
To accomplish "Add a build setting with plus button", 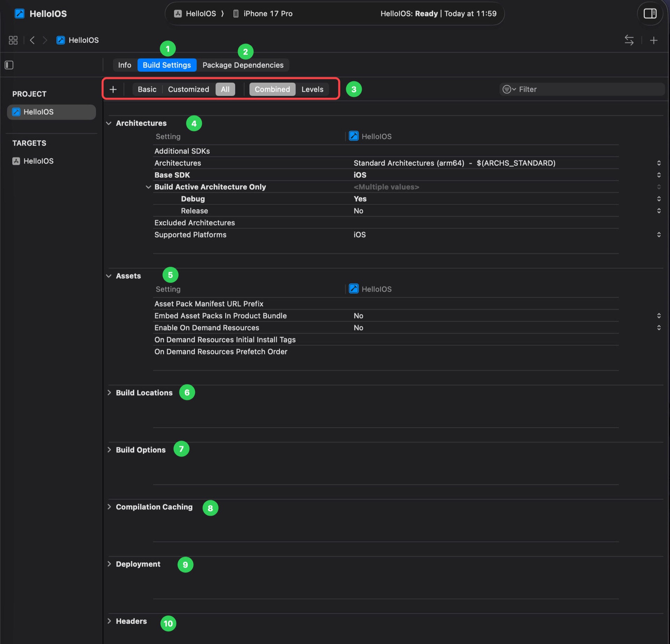I will [x=113, y=89].
